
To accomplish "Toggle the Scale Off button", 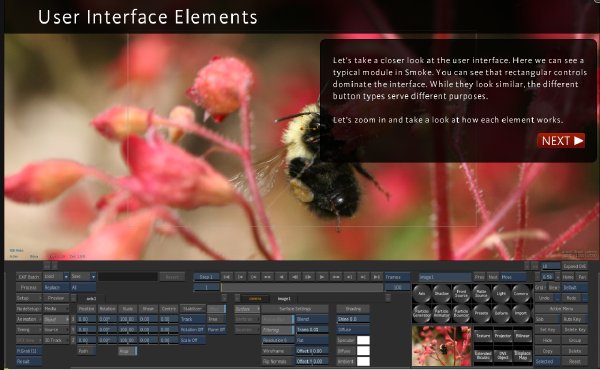I will (192, 340).
